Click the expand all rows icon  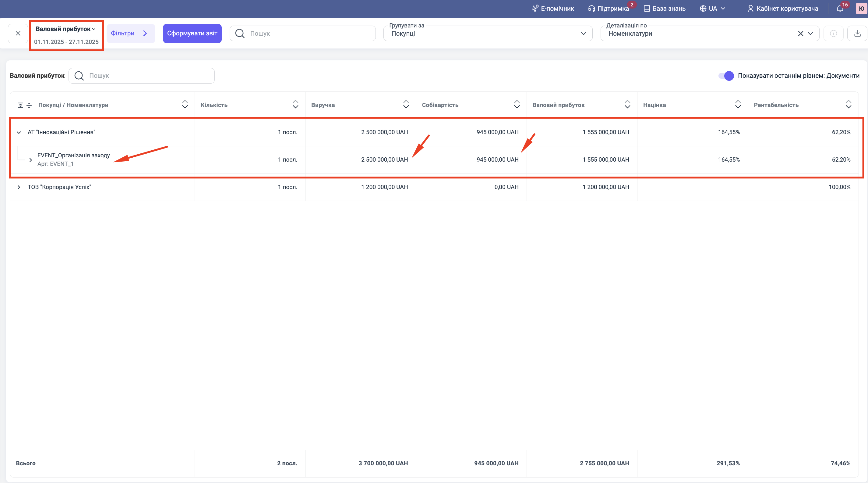tap(20, 105)
